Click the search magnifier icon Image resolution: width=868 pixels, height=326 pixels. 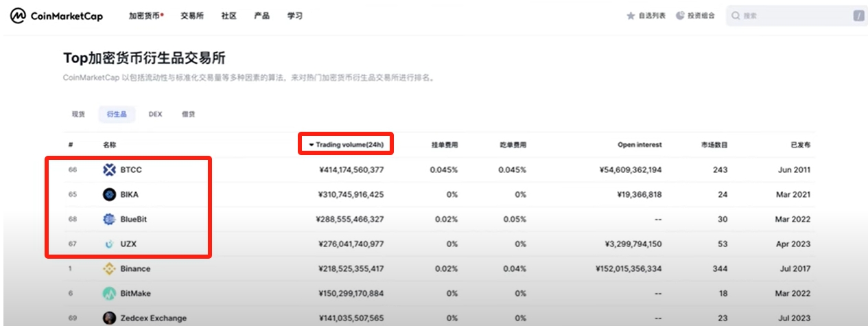pyautogui.click(x=736, y=16)
